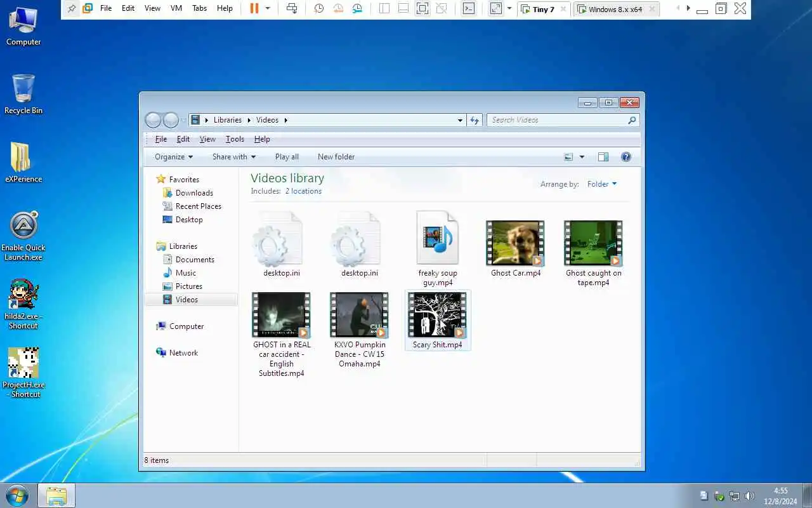Click the address bar refresh button

click(475, 120)
